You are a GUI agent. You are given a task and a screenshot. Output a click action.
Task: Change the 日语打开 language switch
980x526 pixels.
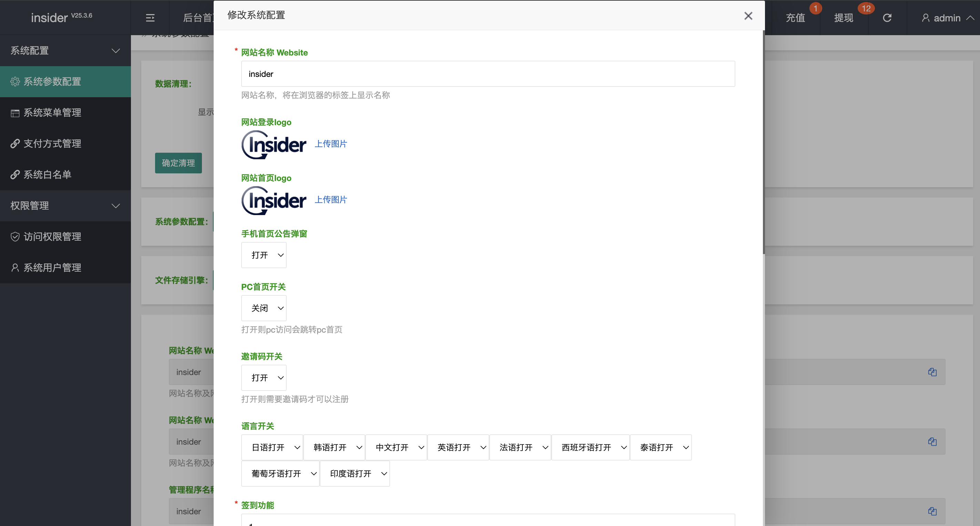pyautogui.click(x=272, y=447)
